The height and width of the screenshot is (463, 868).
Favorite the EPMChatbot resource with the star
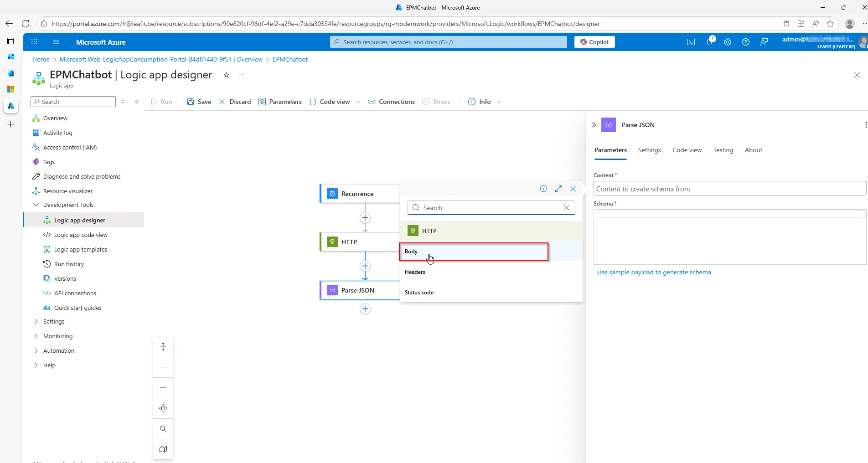point(227,75)
